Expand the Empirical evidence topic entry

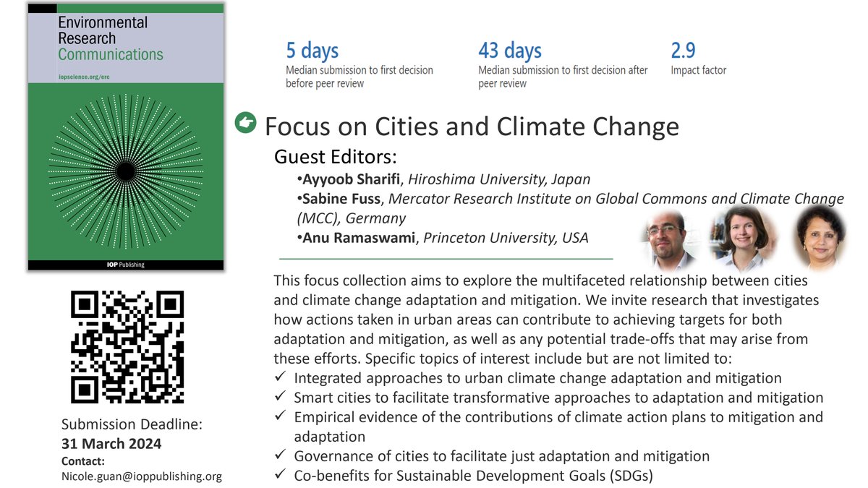pos(557,417)
